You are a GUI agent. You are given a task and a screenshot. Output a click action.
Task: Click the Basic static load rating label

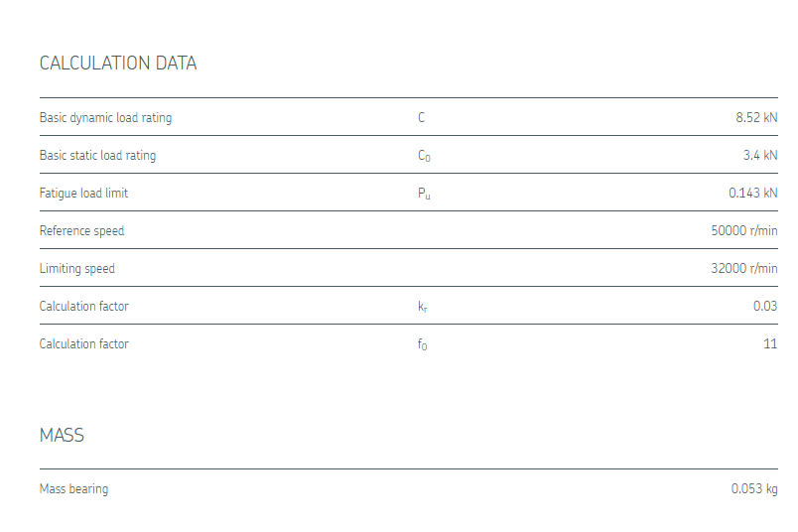(x=97, y=156)
